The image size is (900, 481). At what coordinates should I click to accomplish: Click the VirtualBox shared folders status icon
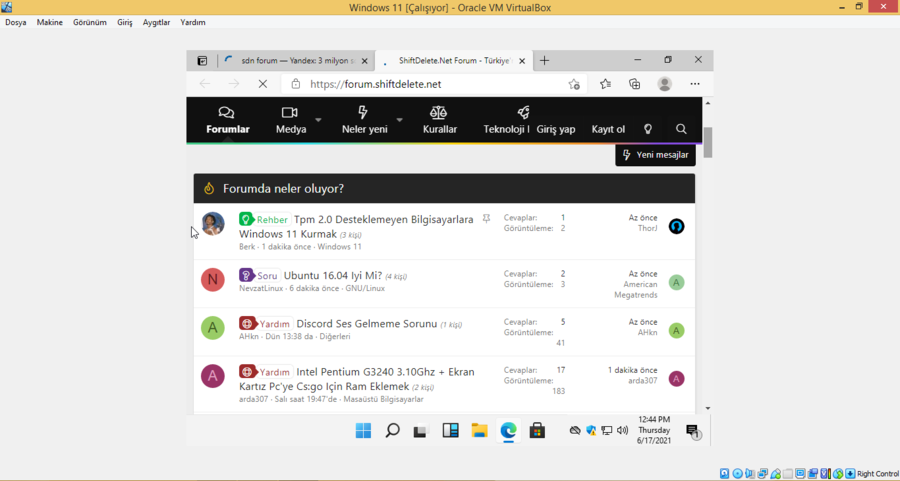point(788,474)
